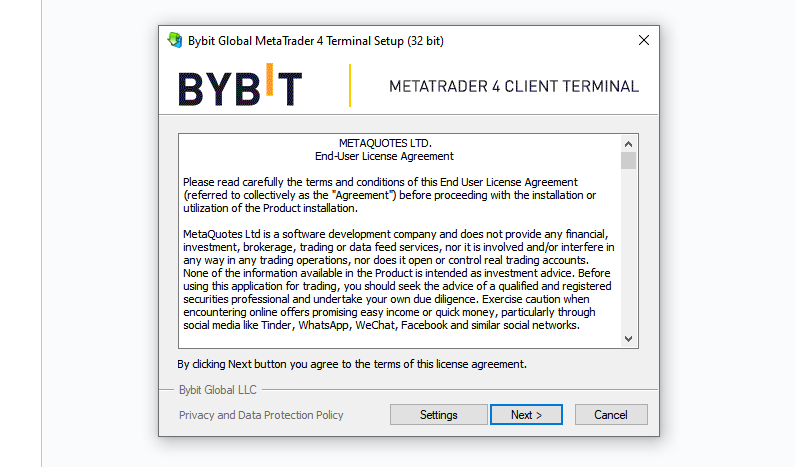Click the 'By clicking Next button you agree' notice
Screen dimensions: 795x467
[352, 364]
